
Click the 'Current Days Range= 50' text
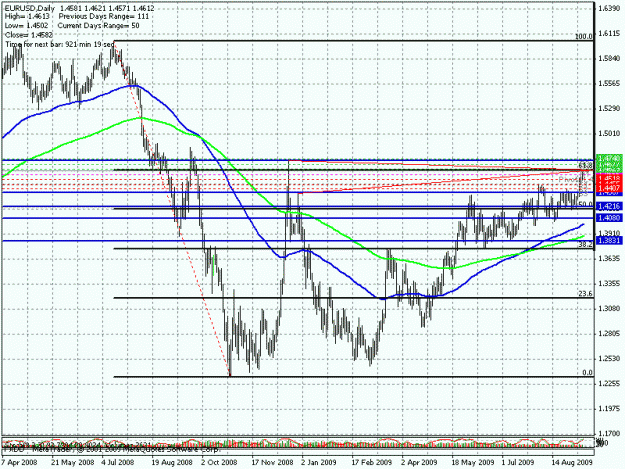(98, 26)
